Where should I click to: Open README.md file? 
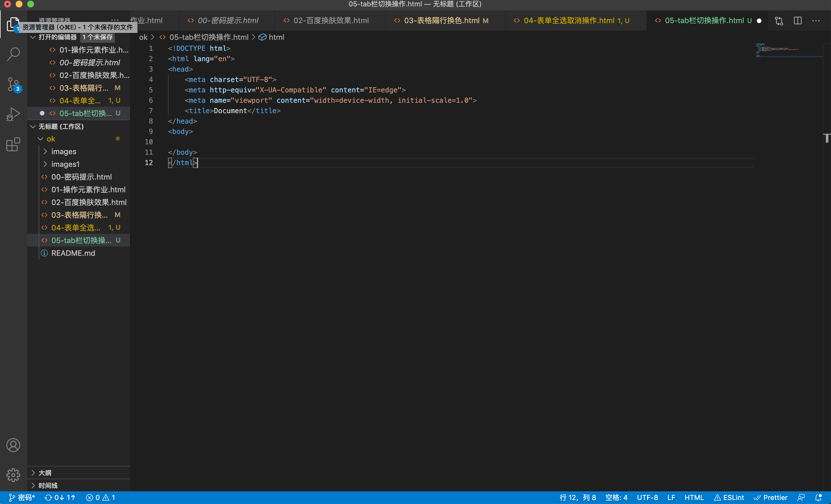click(78, 253)
